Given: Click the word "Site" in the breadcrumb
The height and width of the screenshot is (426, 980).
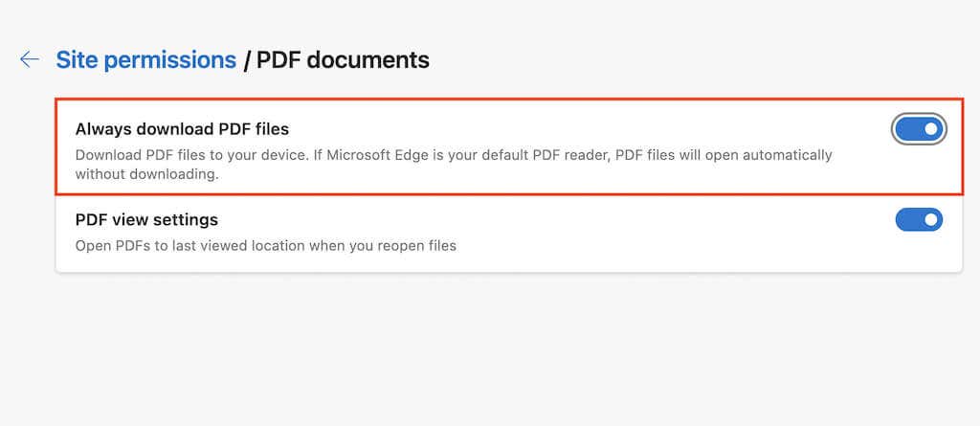Looking at the screenshot, I should [76, 59].
